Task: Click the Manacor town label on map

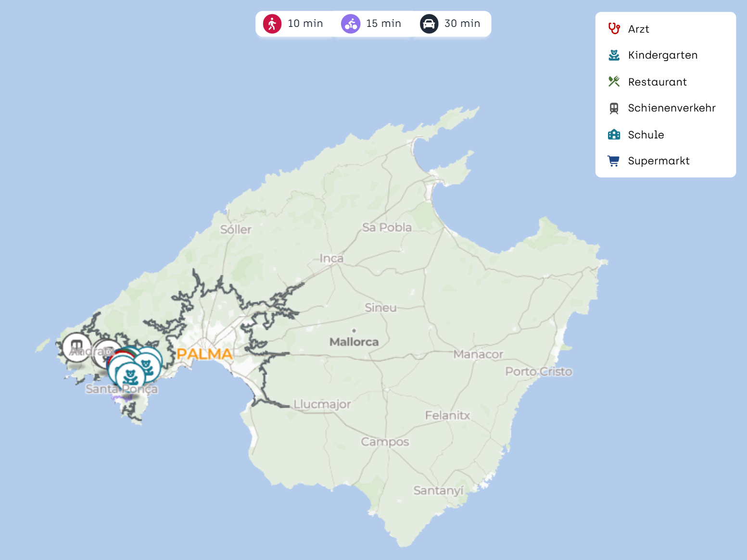Action: [478, 355]
